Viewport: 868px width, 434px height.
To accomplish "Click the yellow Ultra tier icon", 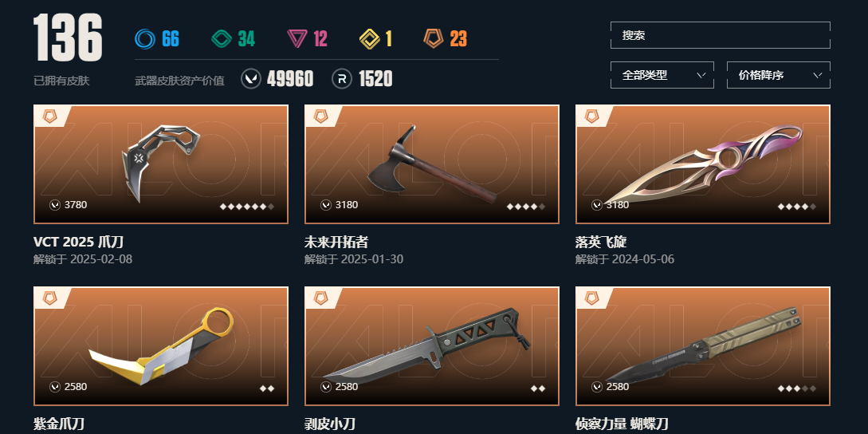I will 369,39.
